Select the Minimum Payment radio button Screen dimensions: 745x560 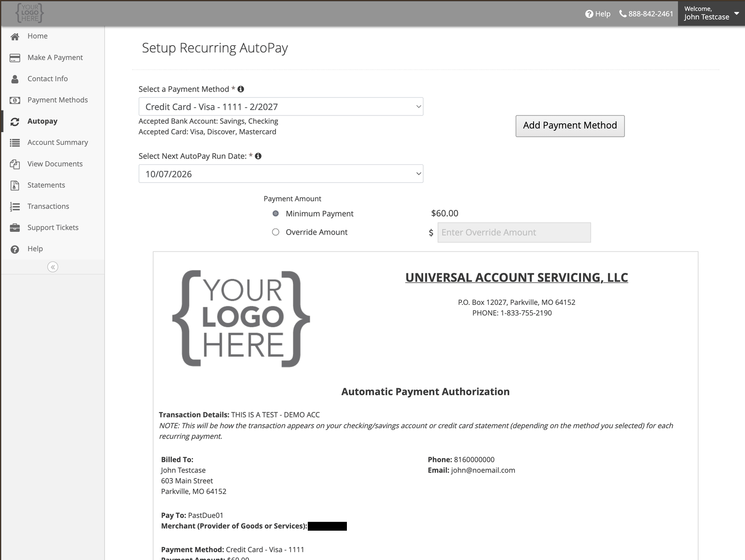click(276, 214)
